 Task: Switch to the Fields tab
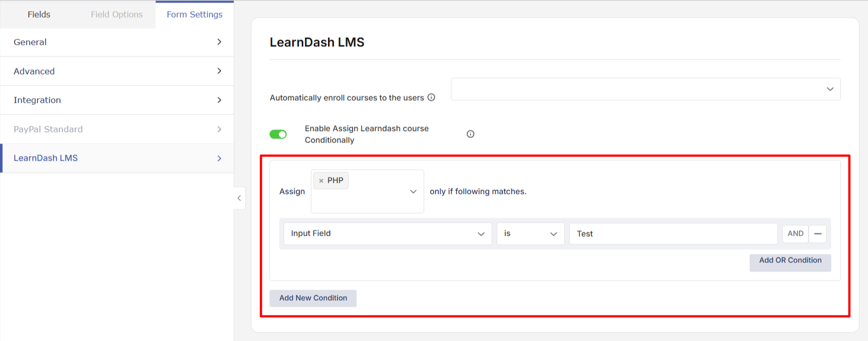click(x=39, y=15)
